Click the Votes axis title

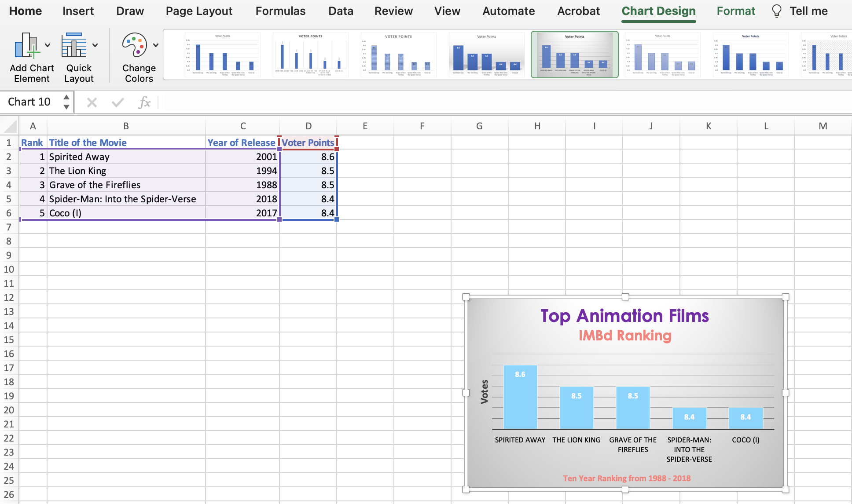point(485,391)
